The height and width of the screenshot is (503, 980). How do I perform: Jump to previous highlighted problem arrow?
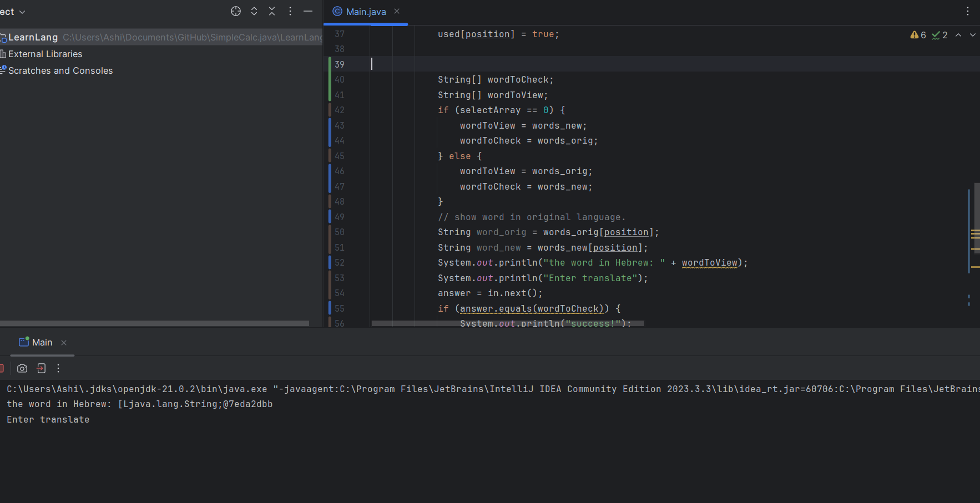point(958,35)
